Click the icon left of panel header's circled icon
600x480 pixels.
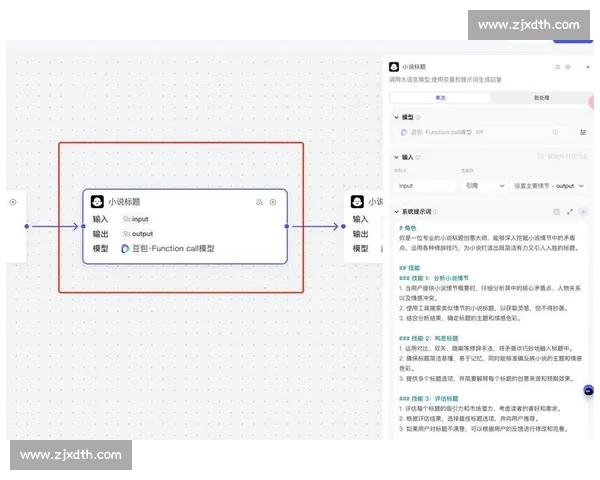point(558,67)
